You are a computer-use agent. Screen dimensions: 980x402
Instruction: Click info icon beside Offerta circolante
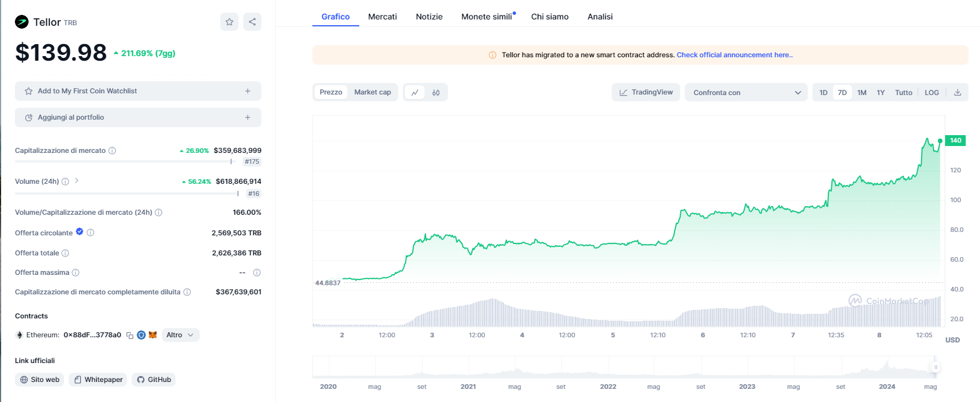tap(90, 232)
